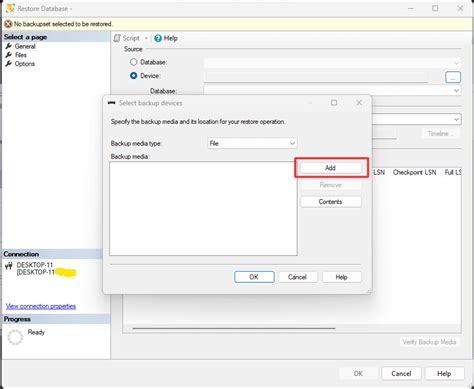Open the Script dropdown arrow

coord(146,38)
